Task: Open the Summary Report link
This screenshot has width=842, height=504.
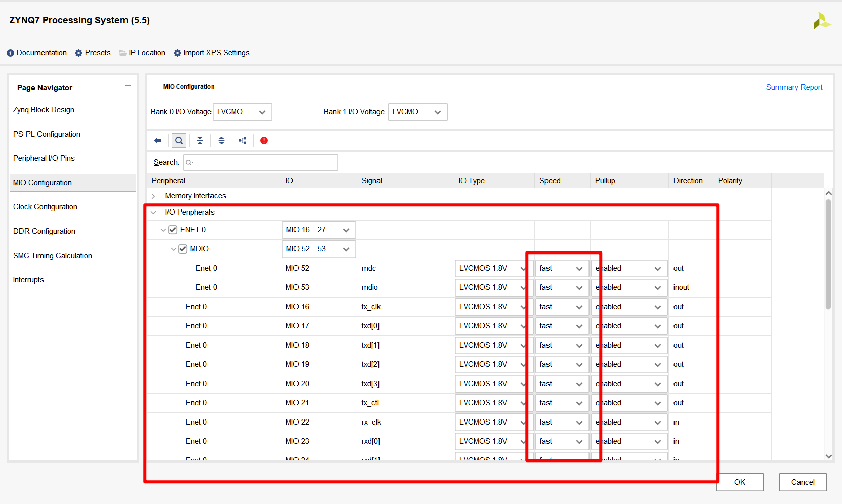Action: point(794,87)
